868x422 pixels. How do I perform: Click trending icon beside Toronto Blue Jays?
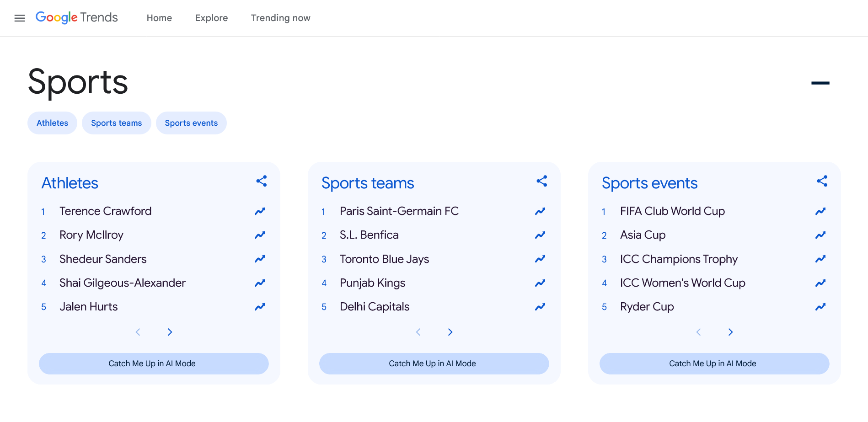point(540,259)
